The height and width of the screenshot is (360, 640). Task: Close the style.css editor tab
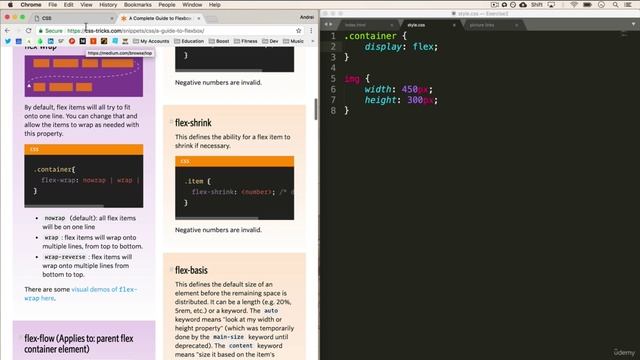click(x=454, y=25)
